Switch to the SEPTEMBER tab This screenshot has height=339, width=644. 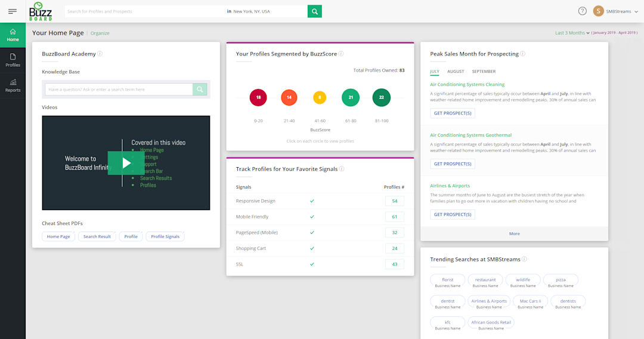pos(484,72)
